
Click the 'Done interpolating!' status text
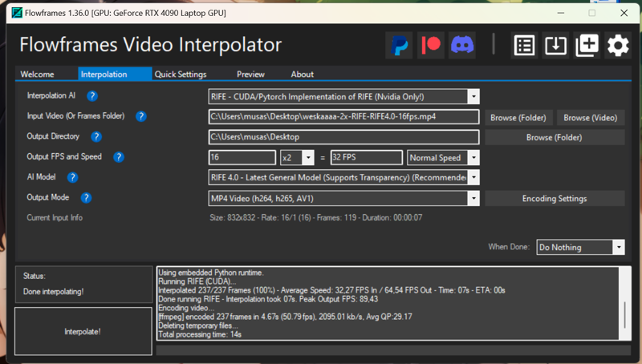pyautogui.click(x=53, y=292)
